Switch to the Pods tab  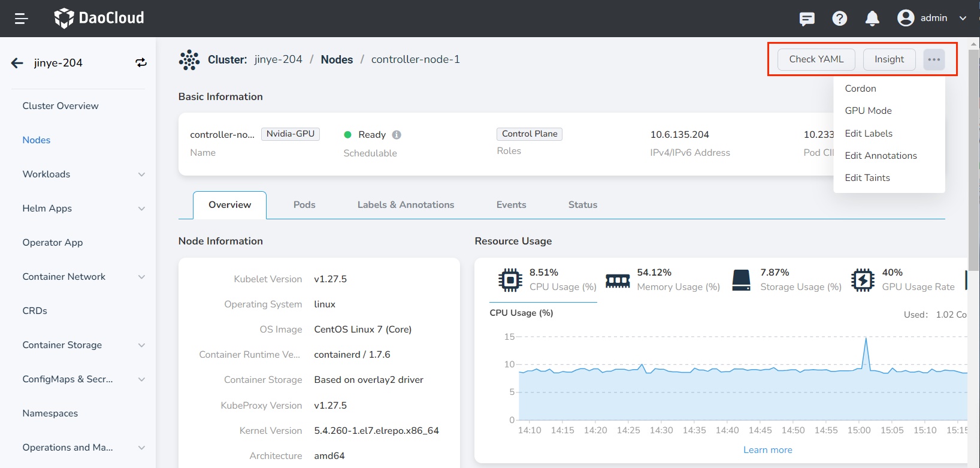tap(304, 205)
